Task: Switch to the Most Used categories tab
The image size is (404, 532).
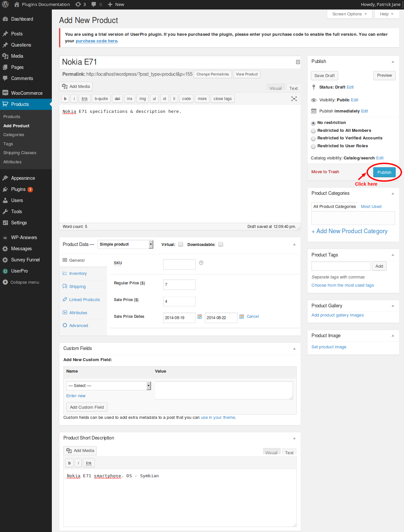Action: coord(371,207)
